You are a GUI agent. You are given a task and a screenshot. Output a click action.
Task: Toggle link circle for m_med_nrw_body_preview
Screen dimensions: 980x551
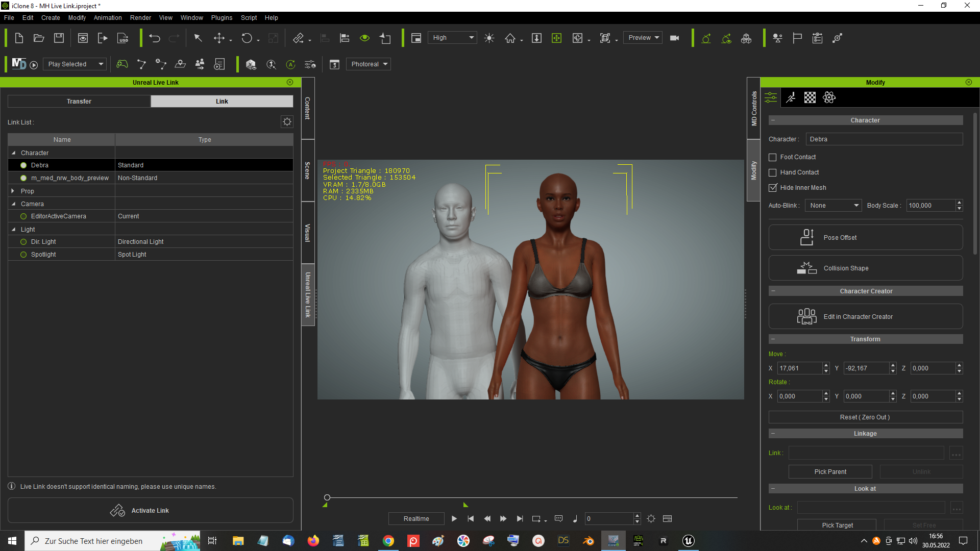pyautogui.click(x=23, y=178)
